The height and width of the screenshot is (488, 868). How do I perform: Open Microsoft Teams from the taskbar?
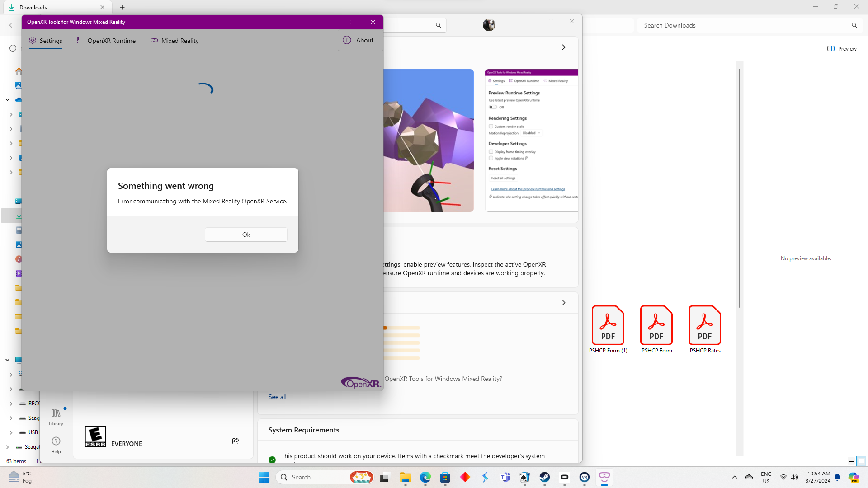(x=505, y=477)
